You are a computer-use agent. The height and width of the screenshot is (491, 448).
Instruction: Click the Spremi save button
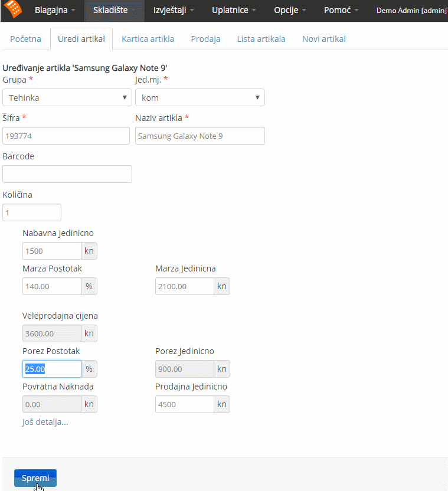pos(35,478)
